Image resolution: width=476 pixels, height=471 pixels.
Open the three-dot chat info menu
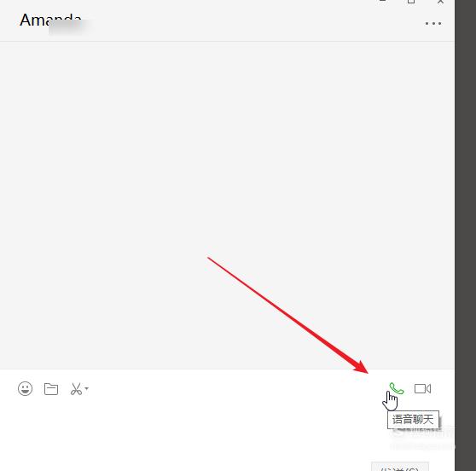coord(433,23)
